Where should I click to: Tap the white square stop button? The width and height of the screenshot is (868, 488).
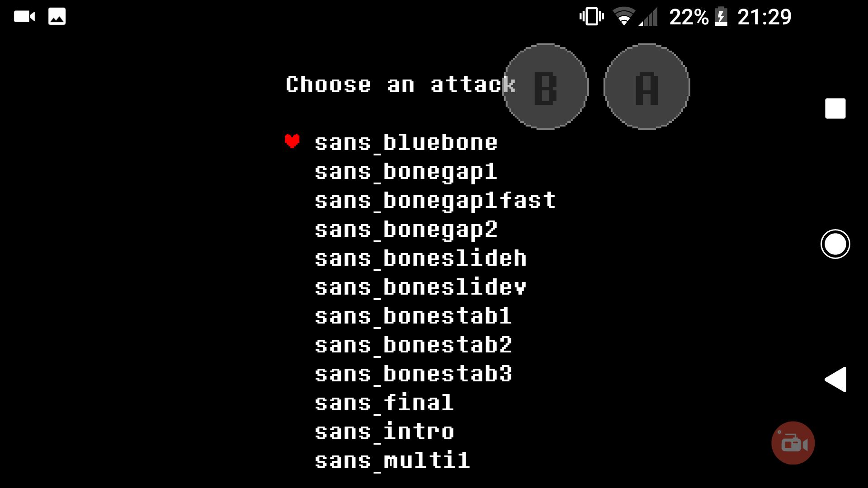(834, 108)
